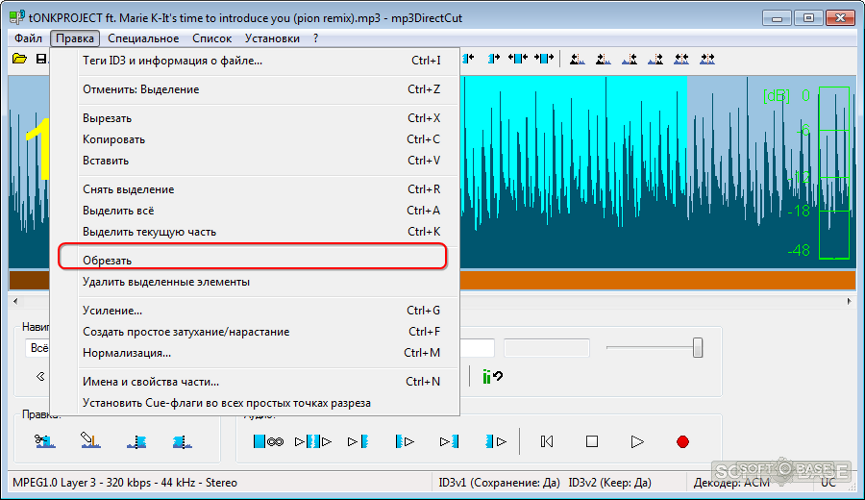
Task: Click the save floppy disk toolbar icon
Action: pyautogui.click(x=41, y=58)
